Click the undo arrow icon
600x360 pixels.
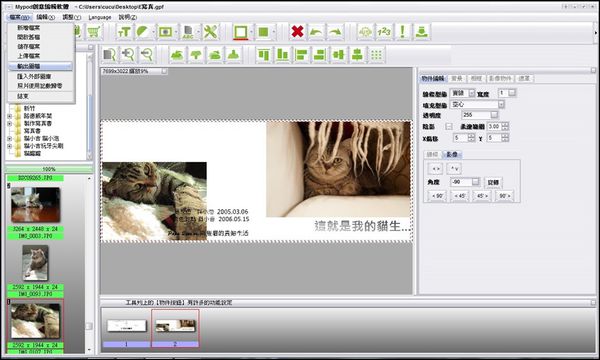coord(316,32)
